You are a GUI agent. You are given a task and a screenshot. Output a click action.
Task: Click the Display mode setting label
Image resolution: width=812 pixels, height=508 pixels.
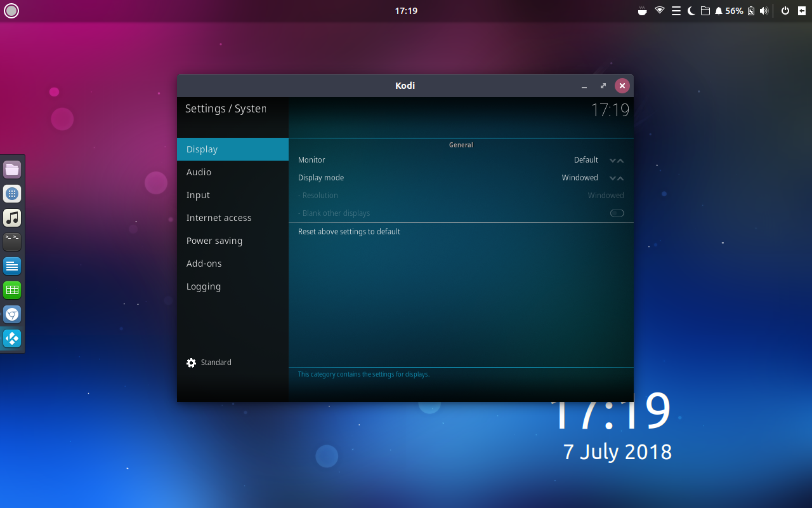click(x=321, y=178)
